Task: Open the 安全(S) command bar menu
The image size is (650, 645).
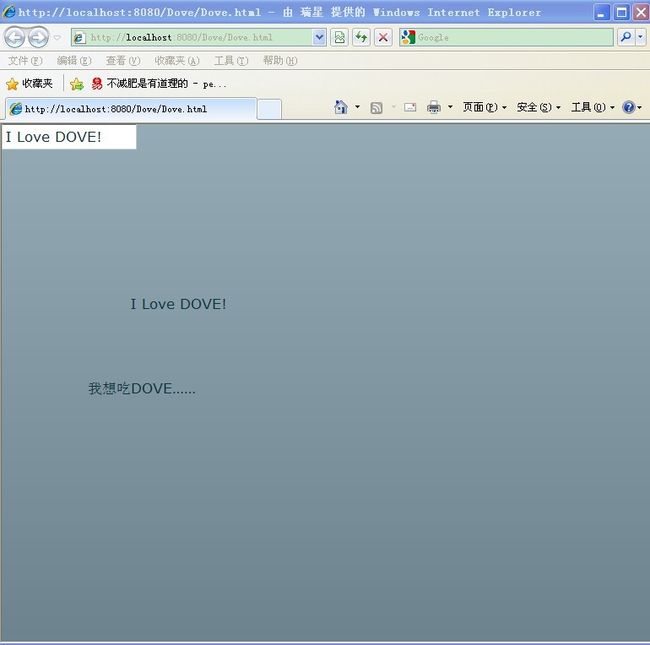Action: [538, 107]
